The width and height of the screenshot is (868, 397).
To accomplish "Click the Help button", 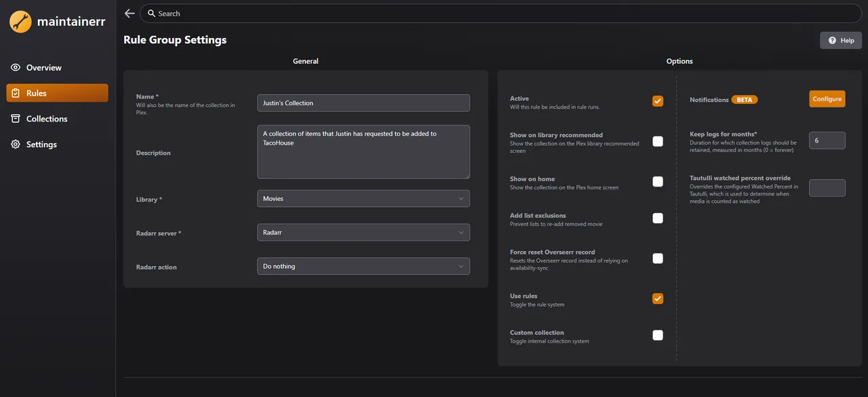I will click(x=840, y=40).
